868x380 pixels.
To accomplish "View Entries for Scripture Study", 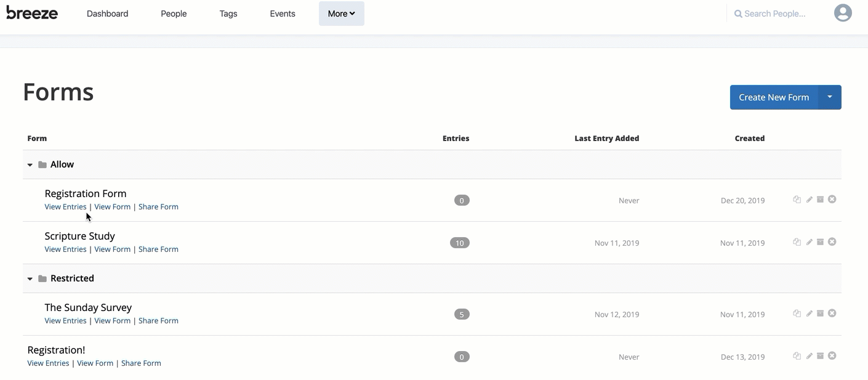I will pyautogui.click(x=65, y=249).
